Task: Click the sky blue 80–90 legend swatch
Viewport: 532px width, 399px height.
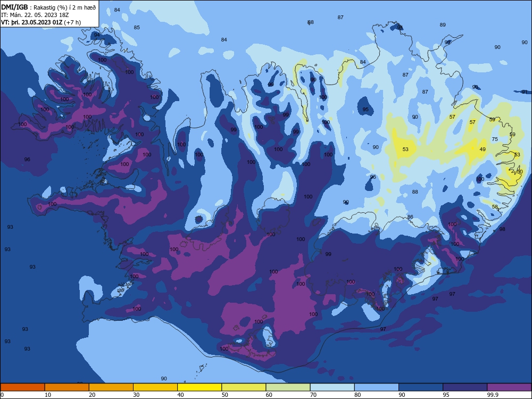Action: click(377, 387)
